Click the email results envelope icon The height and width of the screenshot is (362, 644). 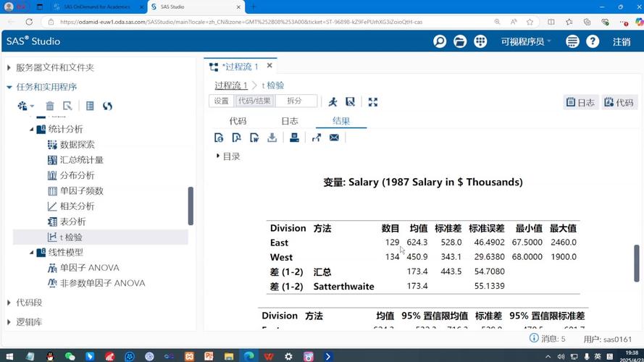335,138
